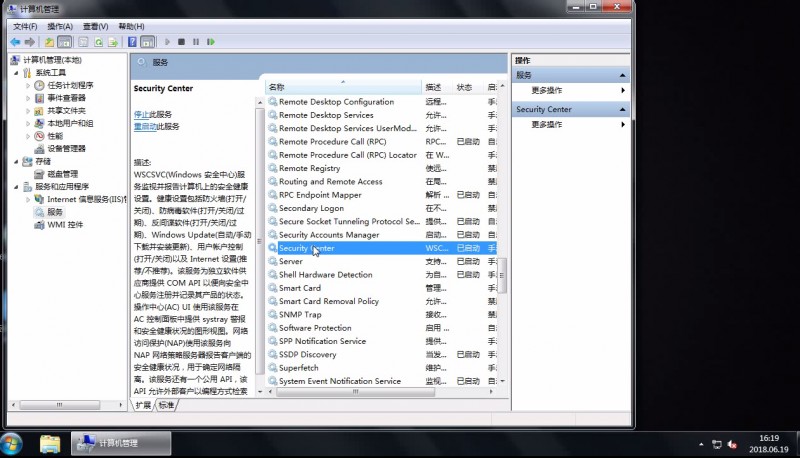
Task: Click the Properties toolbar icon
Action: tap(83, 42)
